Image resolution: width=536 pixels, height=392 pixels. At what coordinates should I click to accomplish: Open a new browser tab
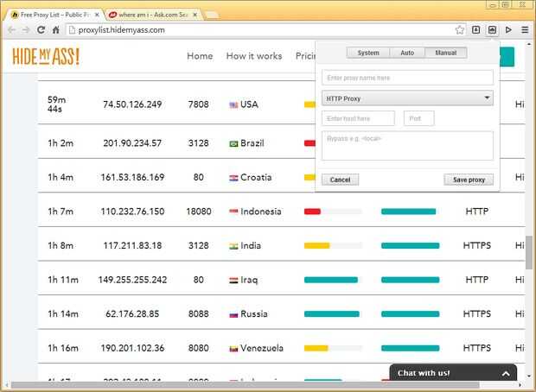click(x=212, y=16)
